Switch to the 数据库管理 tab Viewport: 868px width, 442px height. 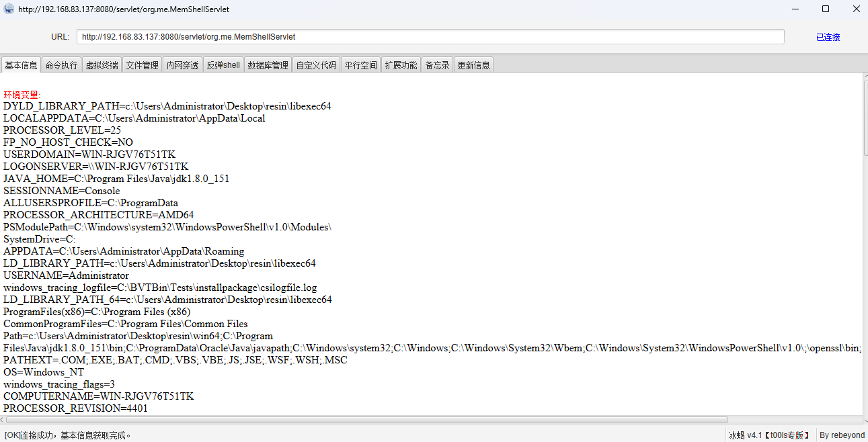(268, 65)
